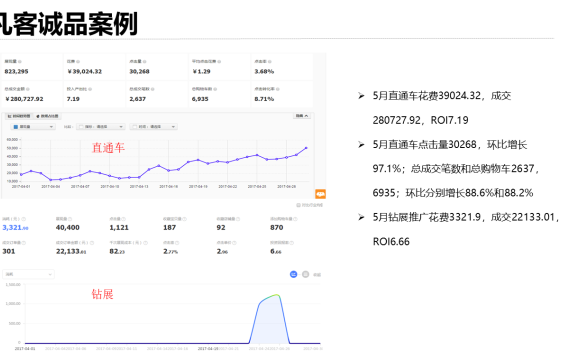Open first metric dropdown arrow in 直通车 chart
Image resolution: width=570 pixels, height=360 pixels.
pos(51,127)
